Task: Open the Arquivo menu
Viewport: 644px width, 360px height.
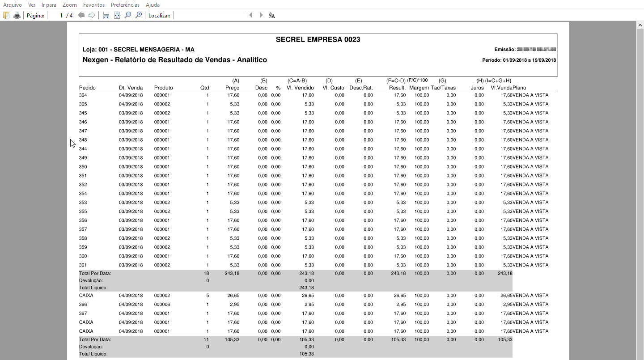Action: (13, 5)
